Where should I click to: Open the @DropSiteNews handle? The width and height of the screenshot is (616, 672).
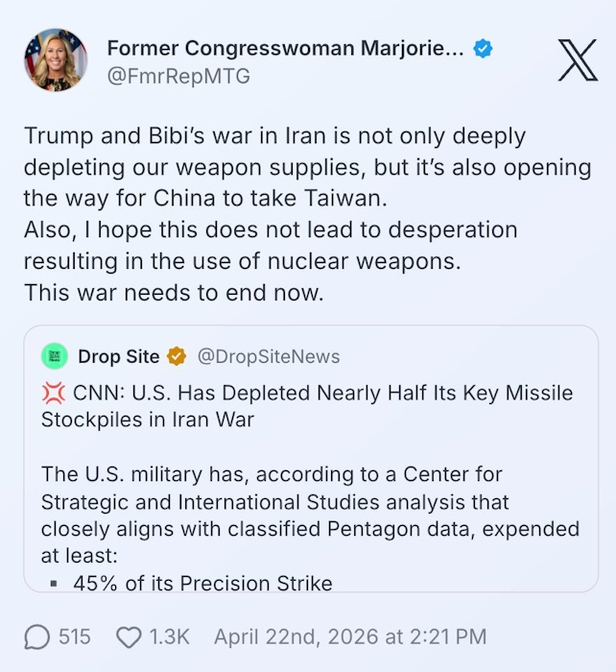click(x=269, y=356)
